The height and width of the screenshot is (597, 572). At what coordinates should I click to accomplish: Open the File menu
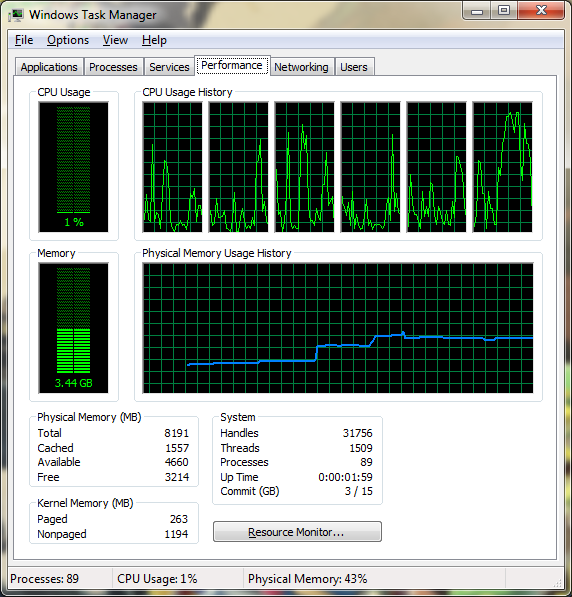[x=24, y=40]
